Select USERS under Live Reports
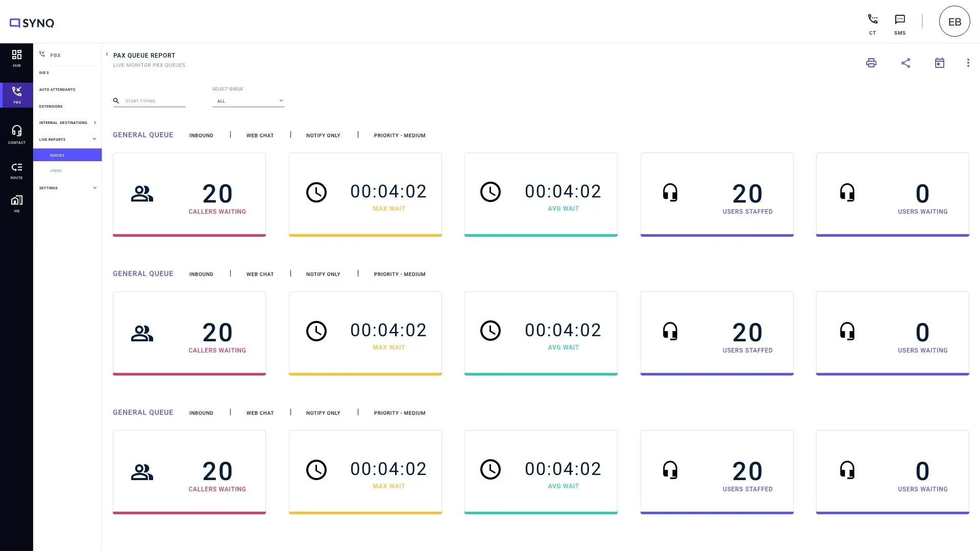This screenshot has width=980, height=551. (56, 170)
